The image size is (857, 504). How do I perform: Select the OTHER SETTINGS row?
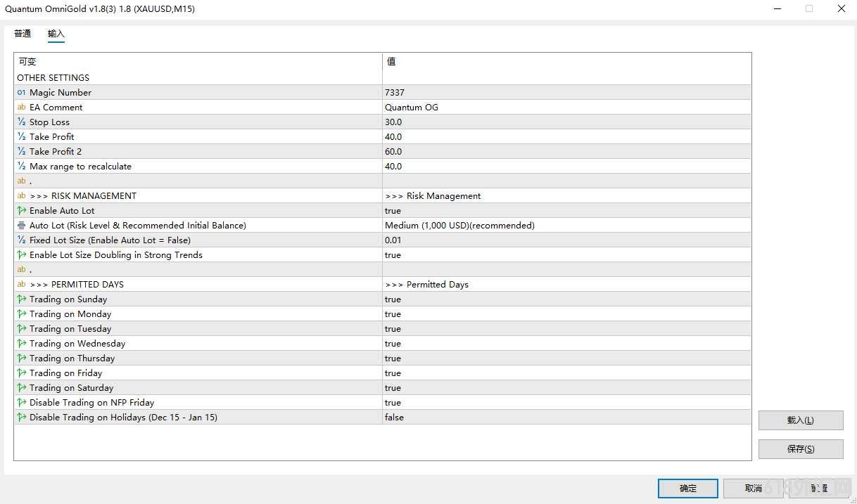pos(383,78)
